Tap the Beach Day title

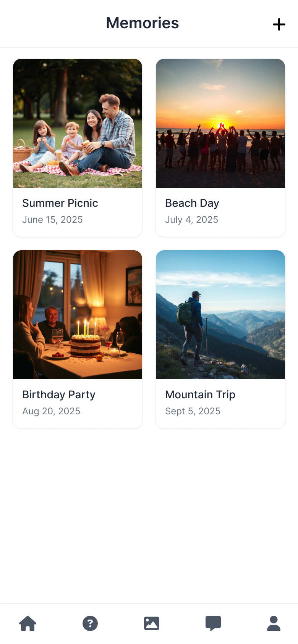[192, 203]
